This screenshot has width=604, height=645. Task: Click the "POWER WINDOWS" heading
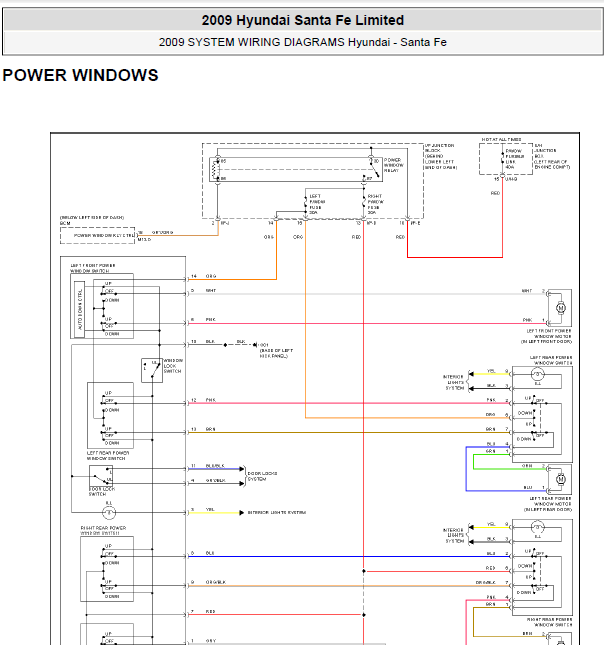coord(80,75)
